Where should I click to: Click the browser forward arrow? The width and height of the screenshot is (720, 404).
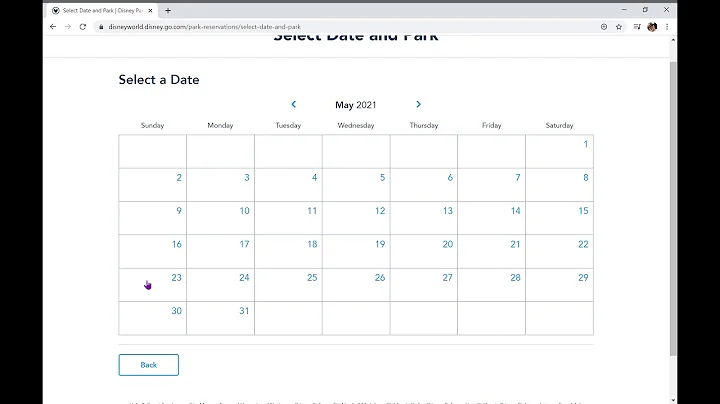pos(68,27)
